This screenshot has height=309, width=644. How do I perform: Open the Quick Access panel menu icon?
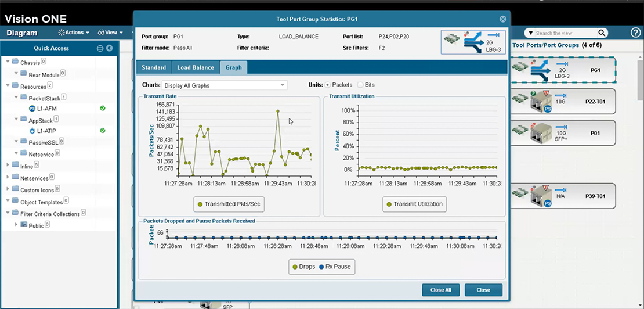pyautogui.click(x=100, y=48)
